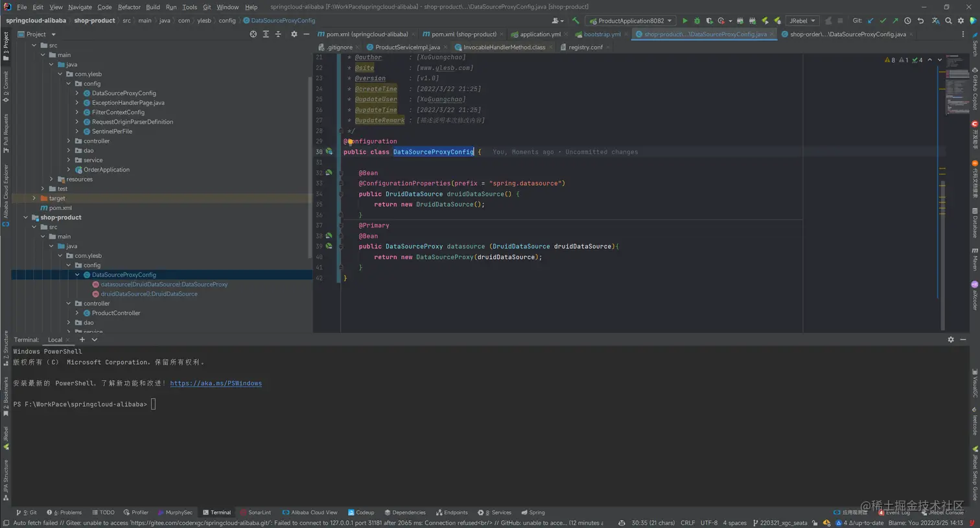Collapse all nodes in the Project panel
This screenshot has width=980, height=528.
[x=278, y=34]
